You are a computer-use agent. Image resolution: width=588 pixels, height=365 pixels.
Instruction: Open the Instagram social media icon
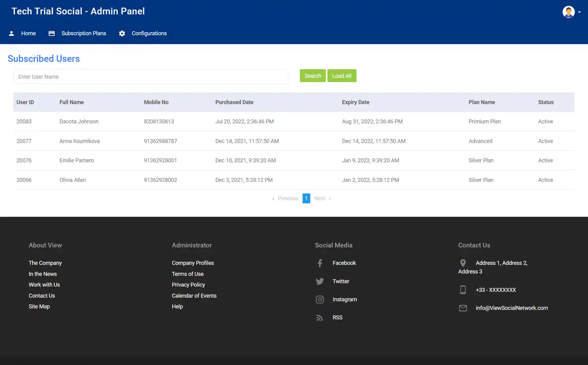click(320, 299)
